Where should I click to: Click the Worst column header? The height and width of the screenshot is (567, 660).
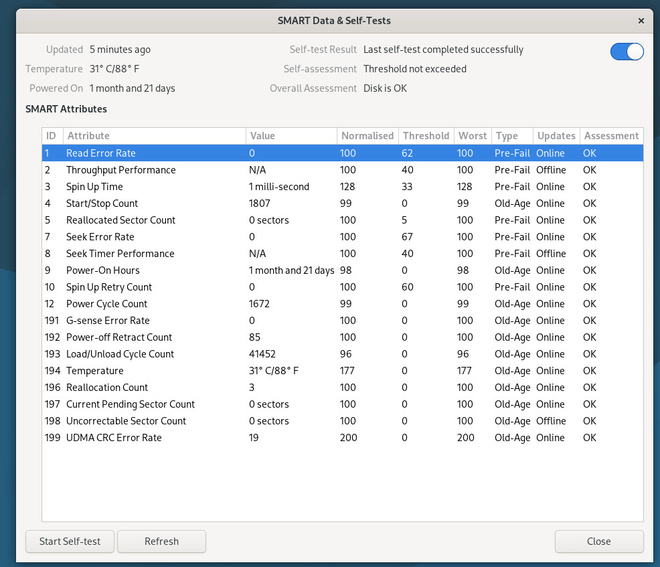click(x=473, y=136)
